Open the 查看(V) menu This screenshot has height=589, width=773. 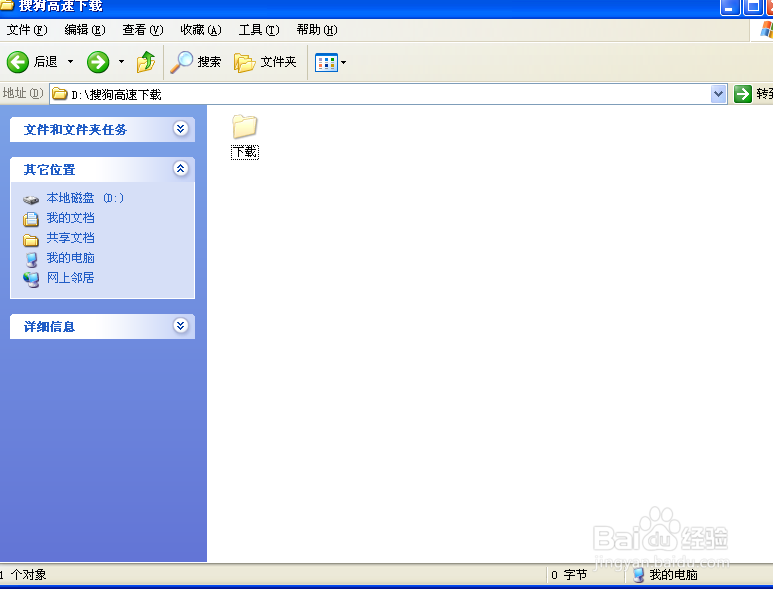pyautogui.click(x=142, y=30)
